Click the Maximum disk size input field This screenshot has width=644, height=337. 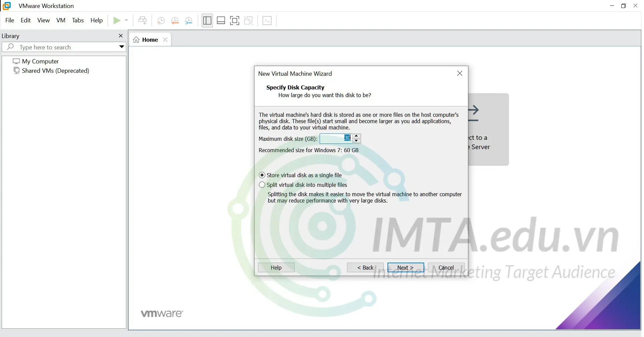point(335,138)
